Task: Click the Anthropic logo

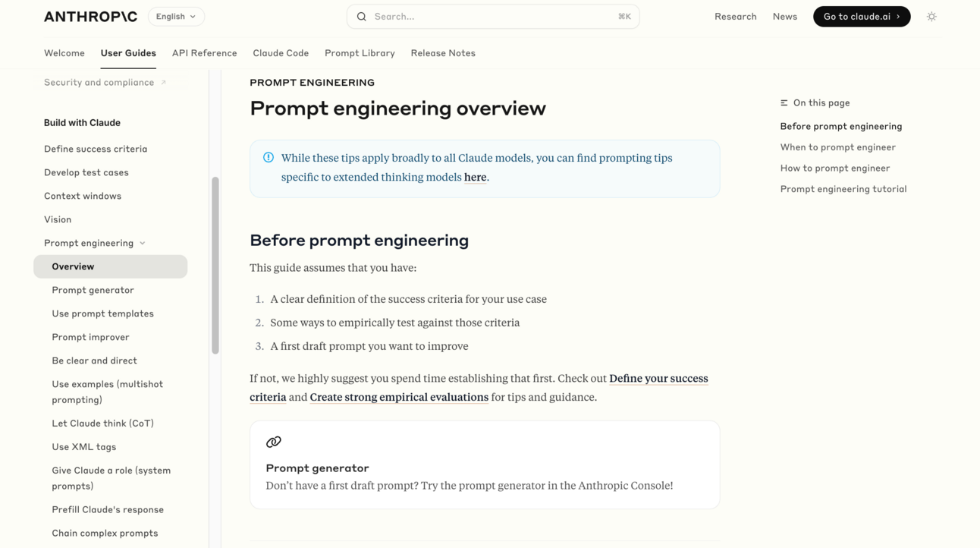Action: [90, 16]
